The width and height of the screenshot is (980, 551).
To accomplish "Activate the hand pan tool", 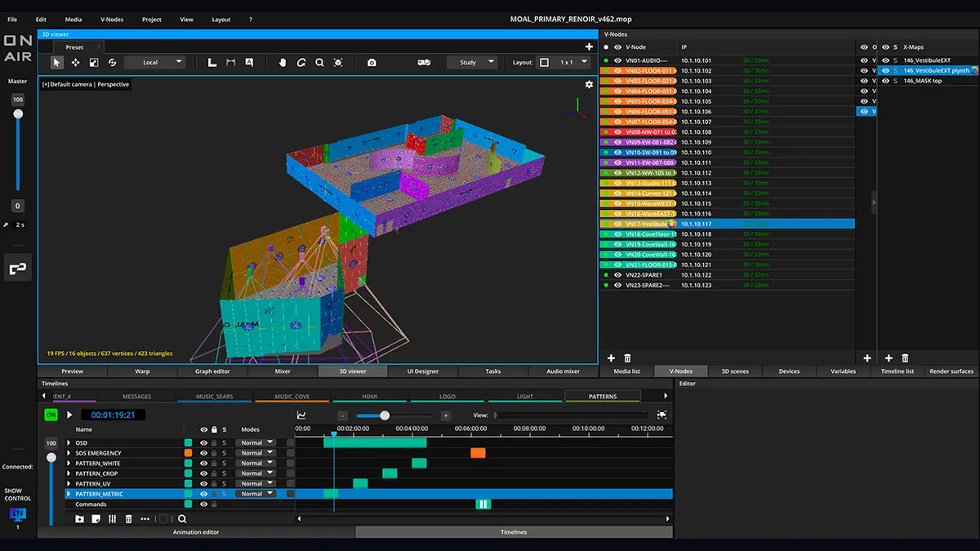I will click(283, 62).
